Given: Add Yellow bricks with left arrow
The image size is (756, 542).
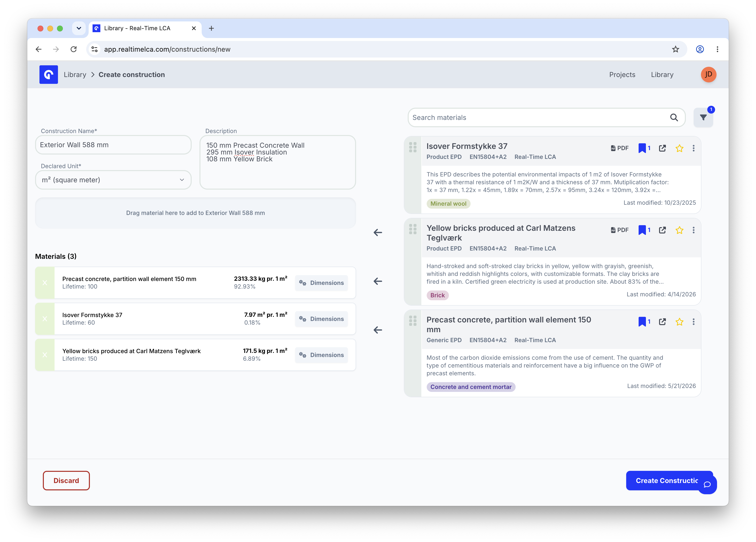Looking at the screenshot, I should coord(378,281).
